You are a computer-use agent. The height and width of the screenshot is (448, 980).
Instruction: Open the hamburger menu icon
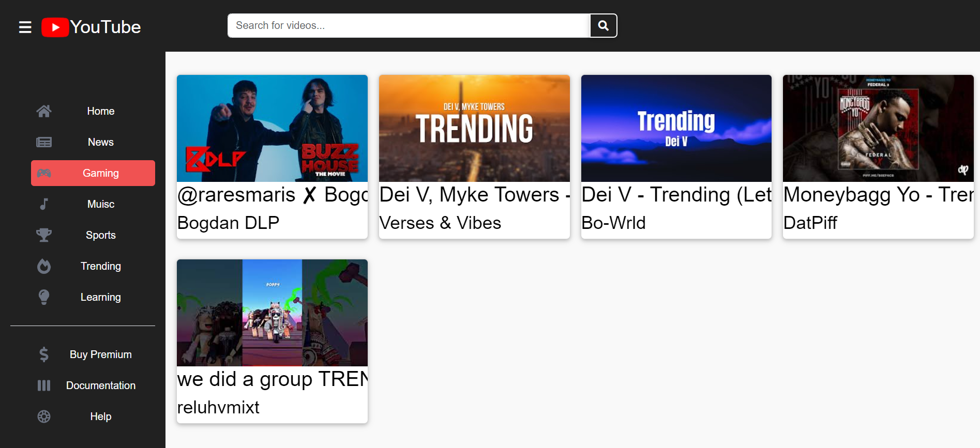(x=25, y=27)
